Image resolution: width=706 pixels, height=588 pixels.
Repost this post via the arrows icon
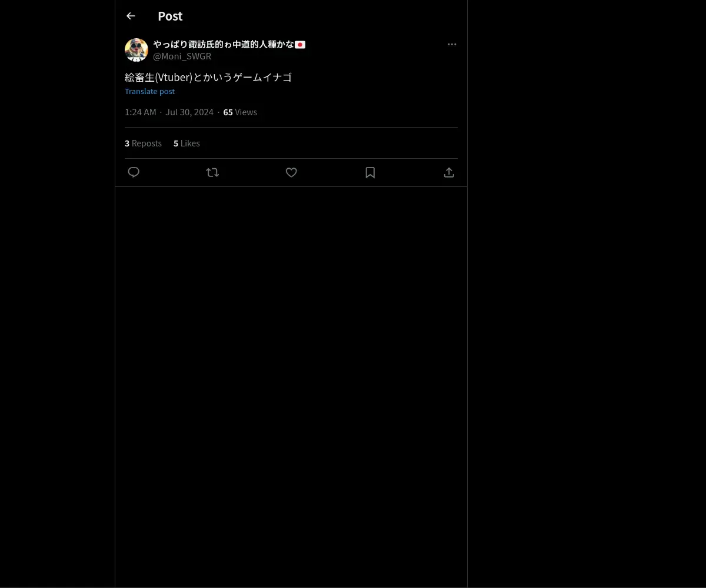coord(212,172)
